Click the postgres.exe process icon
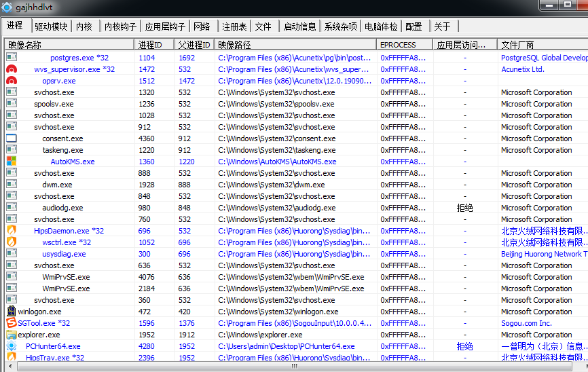This screenshot has height=372, width=588. point(12,58)
